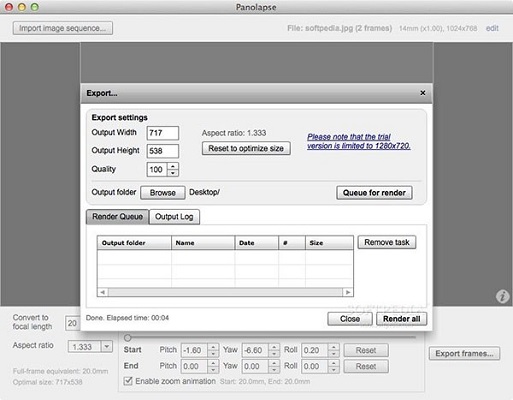Reset the Start row rotation values

coord(366,350)
